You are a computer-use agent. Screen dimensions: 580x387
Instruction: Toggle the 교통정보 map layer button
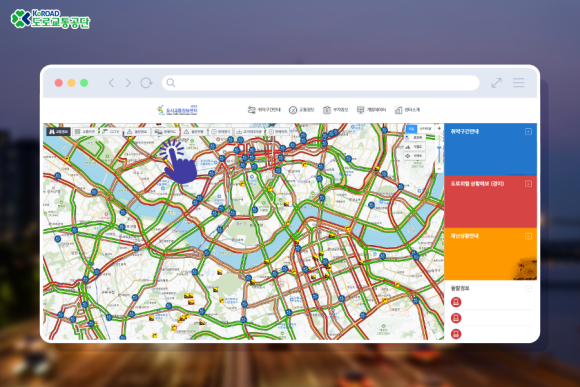(x=58, y=131)
